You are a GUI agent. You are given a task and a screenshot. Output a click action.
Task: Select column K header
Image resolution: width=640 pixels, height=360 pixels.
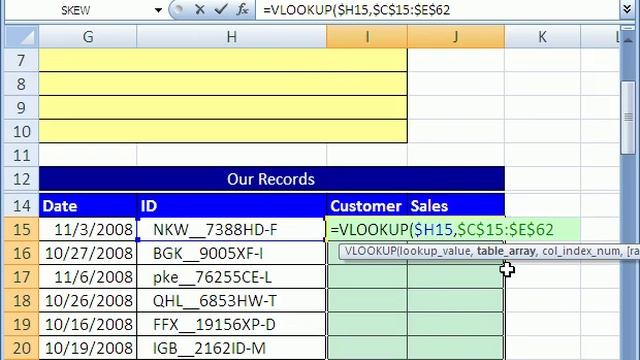pos(542,37)
